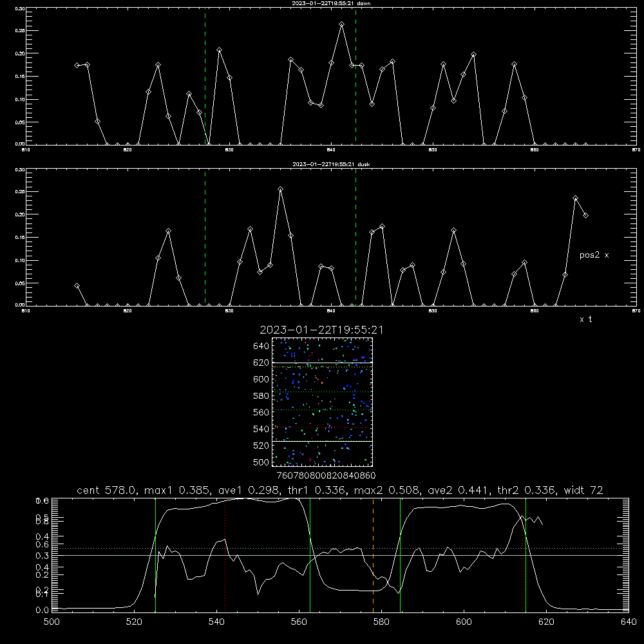The width and height of the screenshot is (644, 644).
Task: Click the green vertical line near 585 in bottom plot
Action: (400, 554)
